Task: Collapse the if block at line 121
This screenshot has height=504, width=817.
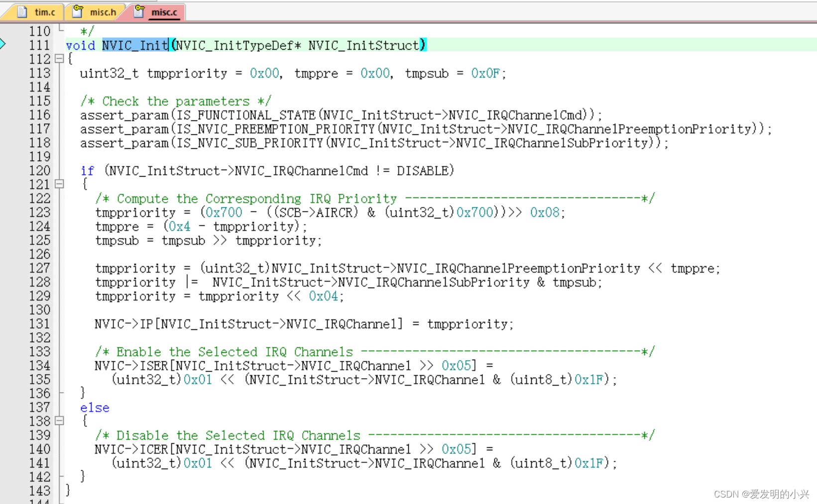Action: pos(59,184)
